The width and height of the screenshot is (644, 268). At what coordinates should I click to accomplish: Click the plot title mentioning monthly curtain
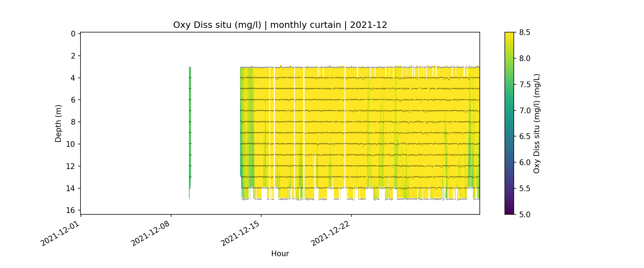coord(280,25)
